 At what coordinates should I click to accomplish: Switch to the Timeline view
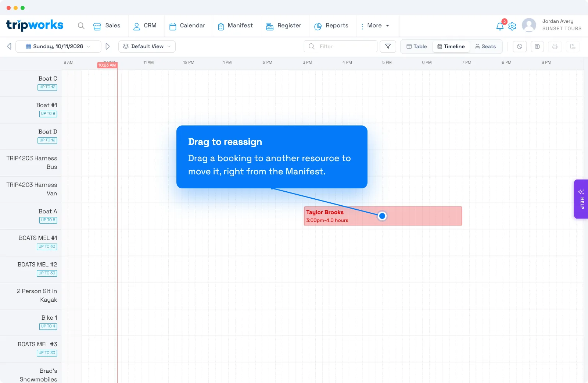[x=451, y=46]
